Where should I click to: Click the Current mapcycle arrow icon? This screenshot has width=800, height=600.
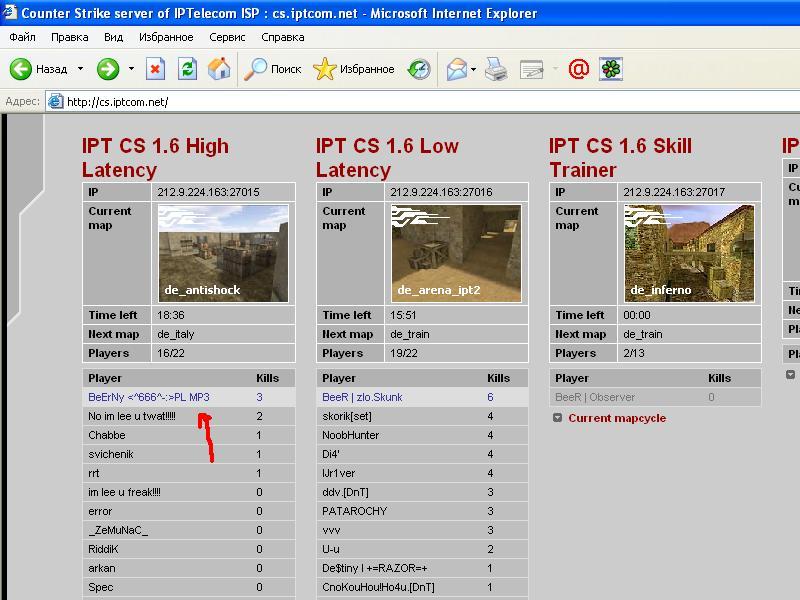tap(558, 418)
